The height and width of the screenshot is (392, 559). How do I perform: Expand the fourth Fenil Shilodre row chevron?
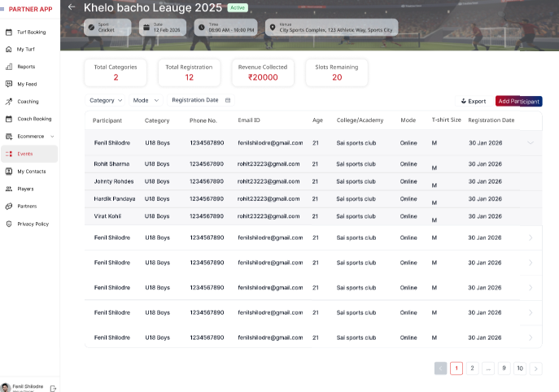531,288
